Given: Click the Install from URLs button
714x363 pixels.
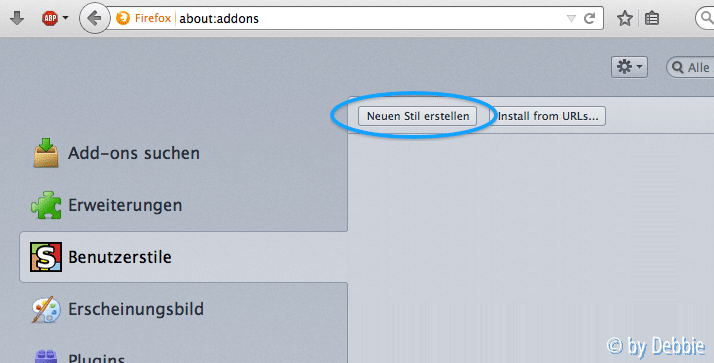Looking at the screenshot, I should pyautogui.click(x=547, y=116).
